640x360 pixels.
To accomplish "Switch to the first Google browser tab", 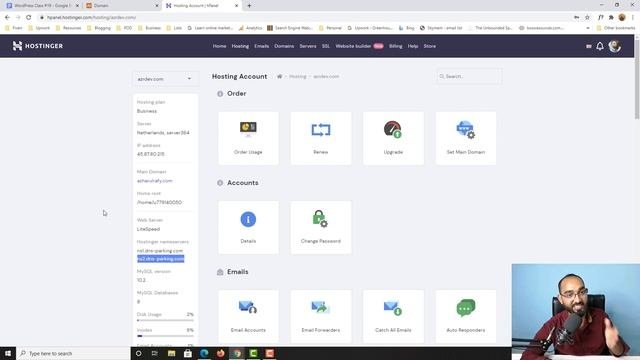I will click(42, 6).
